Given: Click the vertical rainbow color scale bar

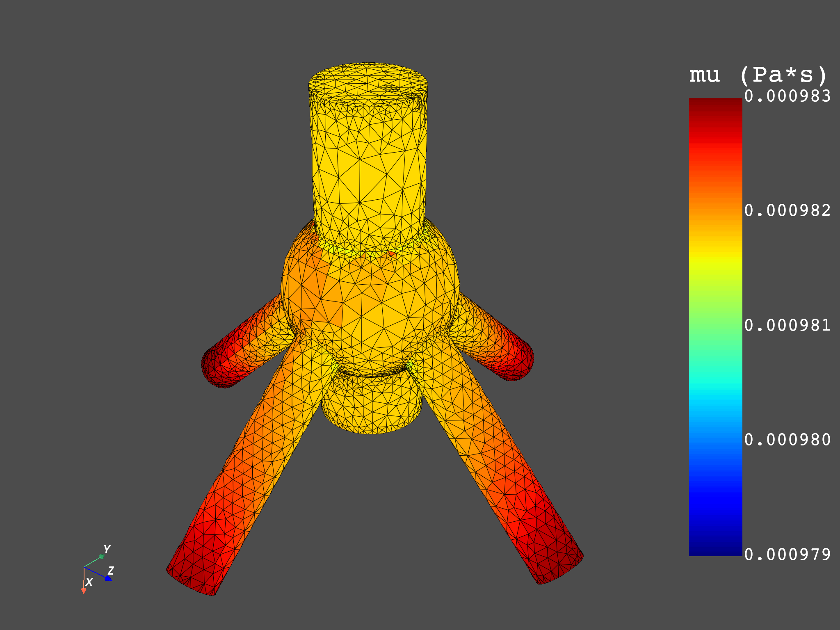Looking at the screenshot, I should pos(715,327).
